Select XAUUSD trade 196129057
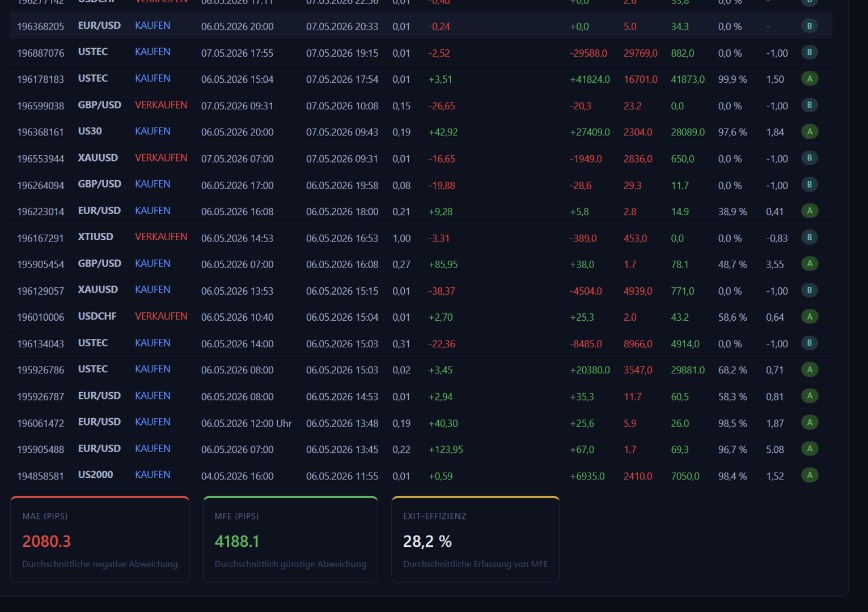 421,291
